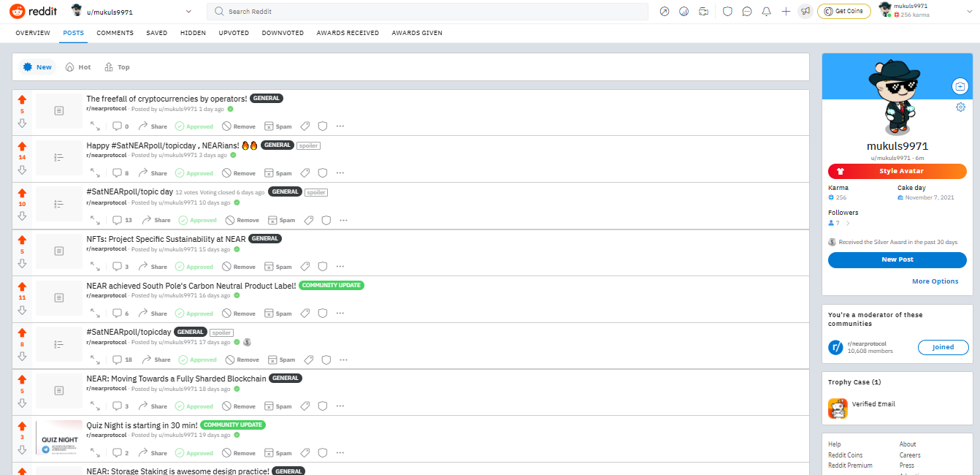Expand 'NEAR achieved South Pole's' post preview
This screenshot has height=475, width=980.
96,313
